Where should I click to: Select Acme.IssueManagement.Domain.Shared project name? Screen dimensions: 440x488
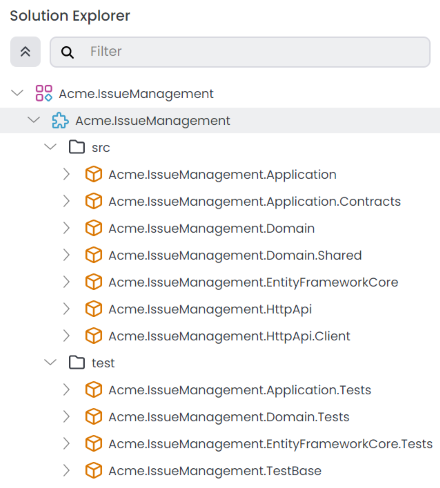click(x=235, y=256)
